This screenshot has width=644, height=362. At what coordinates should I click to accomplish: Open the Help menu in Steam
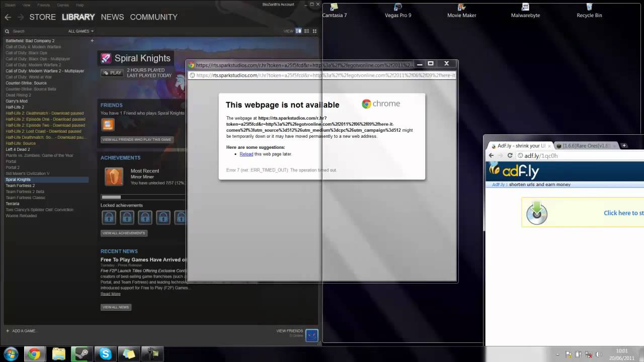point(79,5)
